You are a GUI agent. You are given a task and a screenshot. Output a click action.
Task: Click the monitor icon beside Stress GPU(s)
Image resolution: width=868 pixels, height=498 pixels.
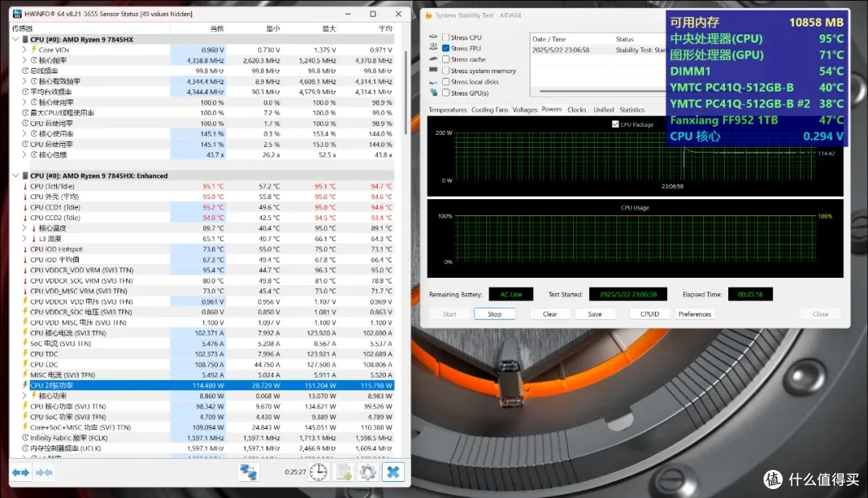pos(433,93)
